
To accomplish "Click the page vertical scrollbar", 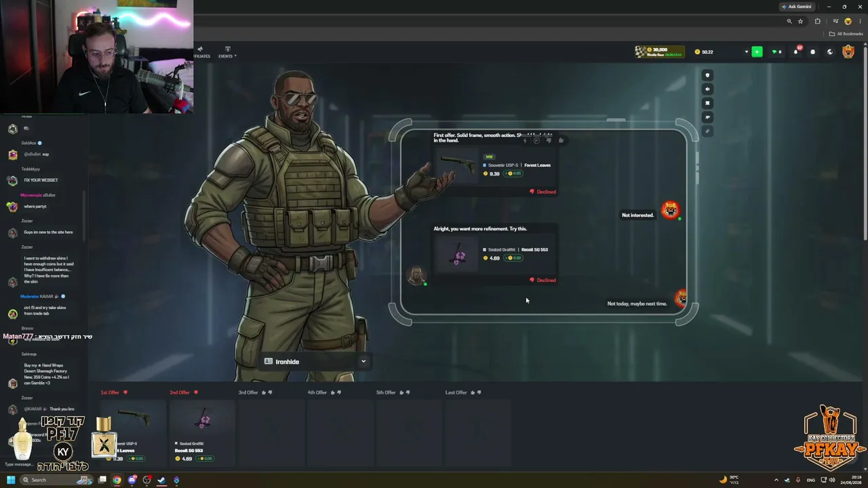I will [865, 142].
